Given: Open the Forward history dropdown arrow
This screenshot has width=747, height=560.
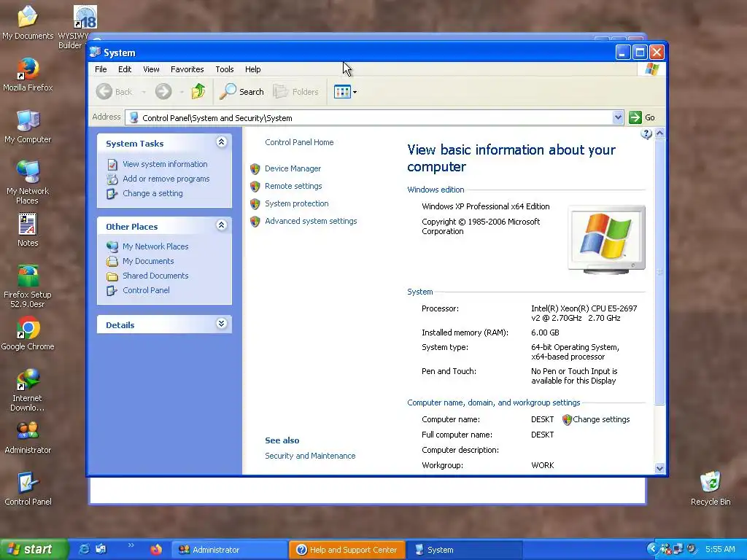Looking at the screenshot, I should coord(182,92).
